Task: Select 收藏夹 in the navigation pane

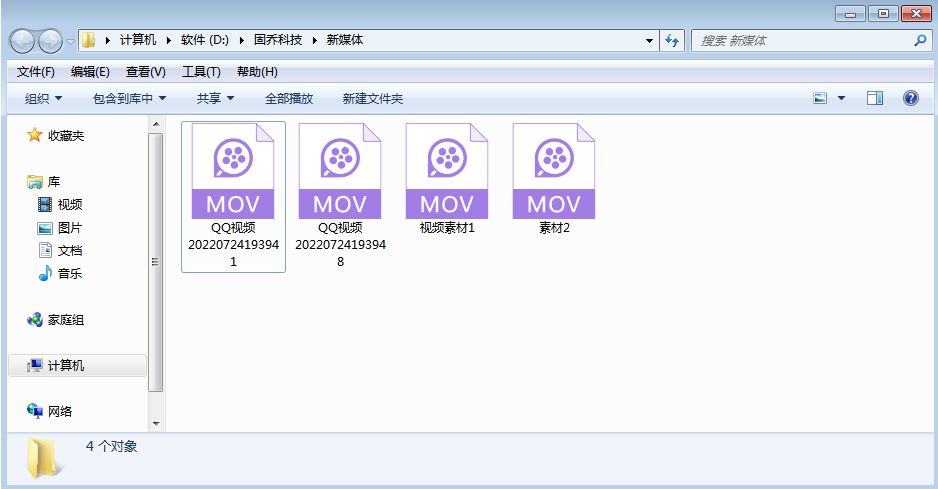Action: point(56,136)
